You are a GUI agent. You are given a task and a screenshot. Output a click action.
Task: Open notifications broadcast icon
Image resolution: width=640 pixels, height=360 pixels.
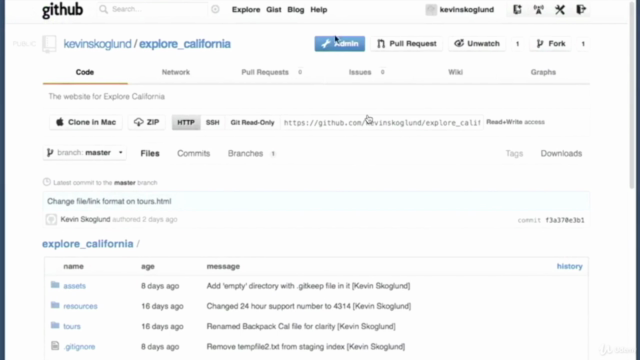pos(538,9)
